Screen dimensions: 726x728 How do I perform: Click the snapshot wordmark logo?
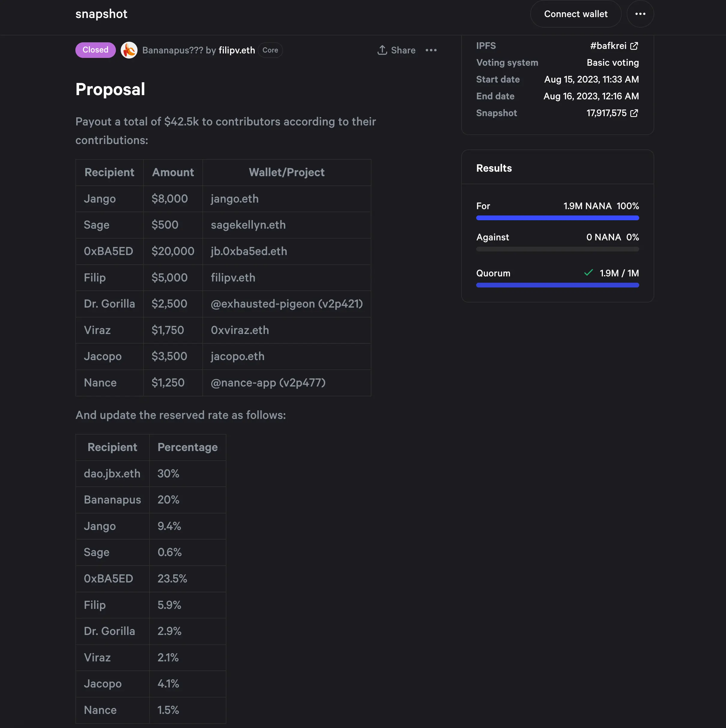click(x=101, y=14)
